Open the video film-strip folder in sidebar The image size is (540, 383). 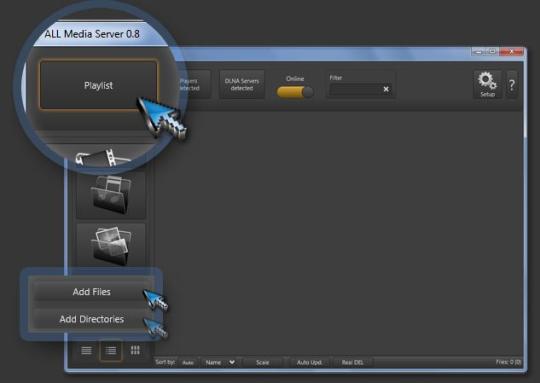coord(103,158)
